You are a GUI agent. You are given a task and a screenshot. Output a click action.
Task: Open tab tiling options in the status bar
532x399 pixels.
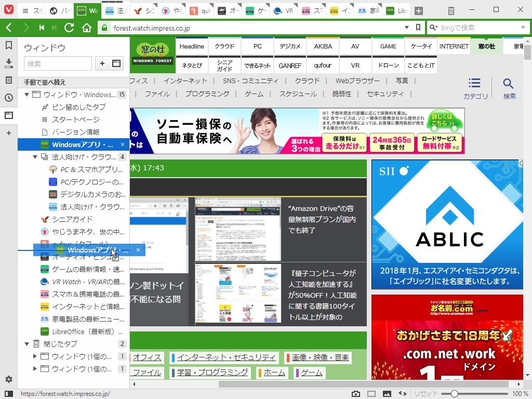371,393
